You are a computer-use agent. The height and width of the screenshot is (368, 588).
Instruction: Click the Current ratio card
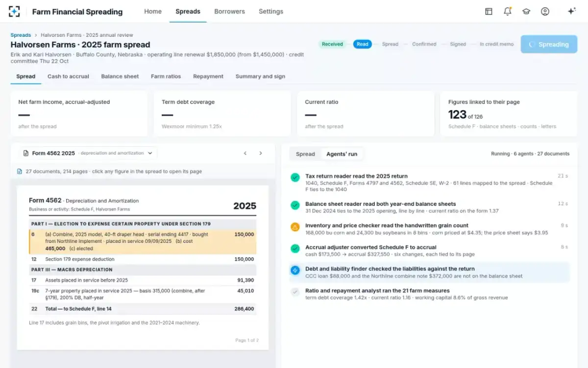366,113
